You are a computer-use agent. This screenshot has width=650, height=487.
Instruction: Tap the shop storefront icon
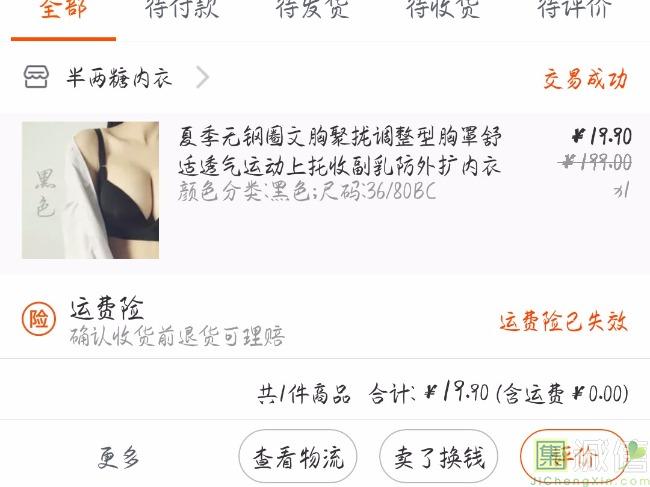[36, 77]
